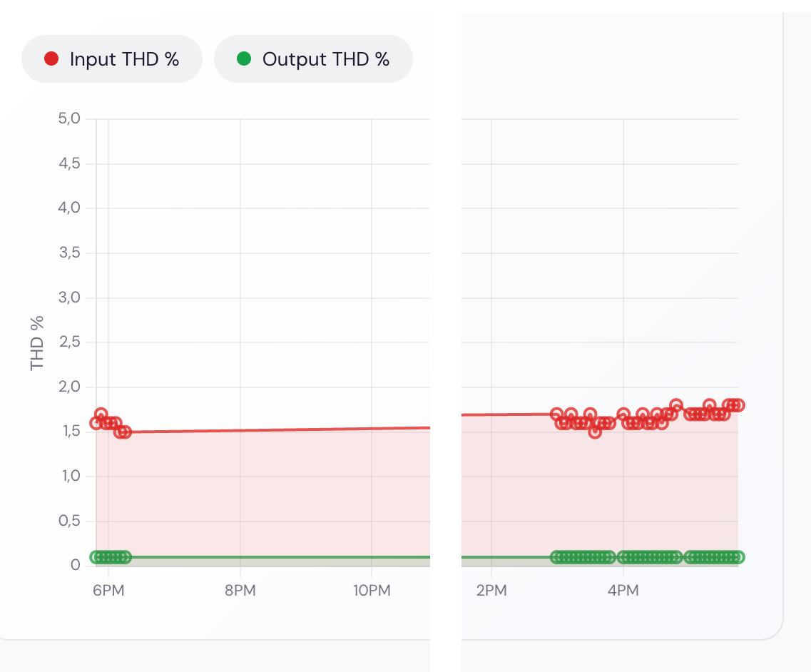Click the 6PM x-axis label

click(108, 591)
